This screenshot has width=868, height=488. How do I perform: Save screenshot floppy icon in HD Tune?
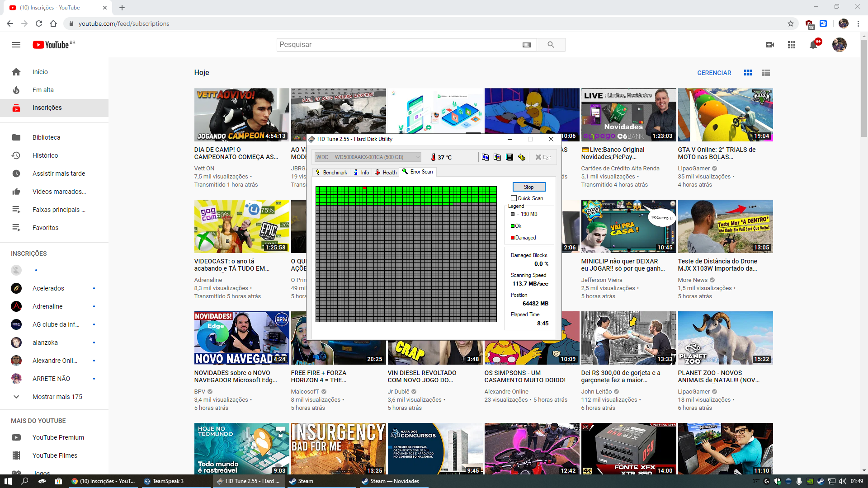click(x=509, y=157)
